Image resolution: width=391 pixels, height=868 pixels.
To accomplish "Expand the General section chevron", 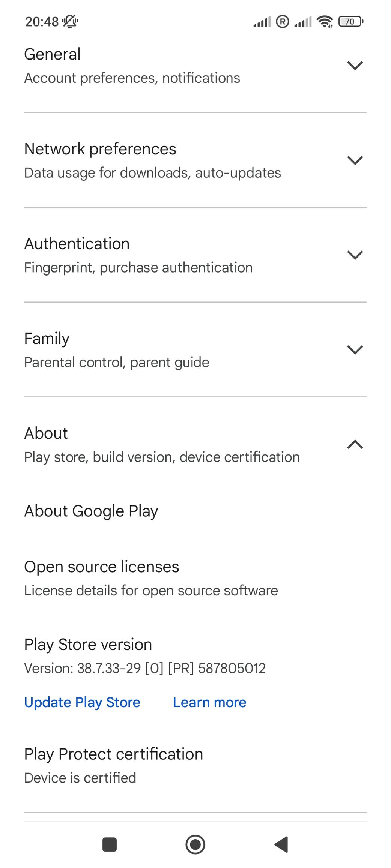I will (x=355, y=66).
